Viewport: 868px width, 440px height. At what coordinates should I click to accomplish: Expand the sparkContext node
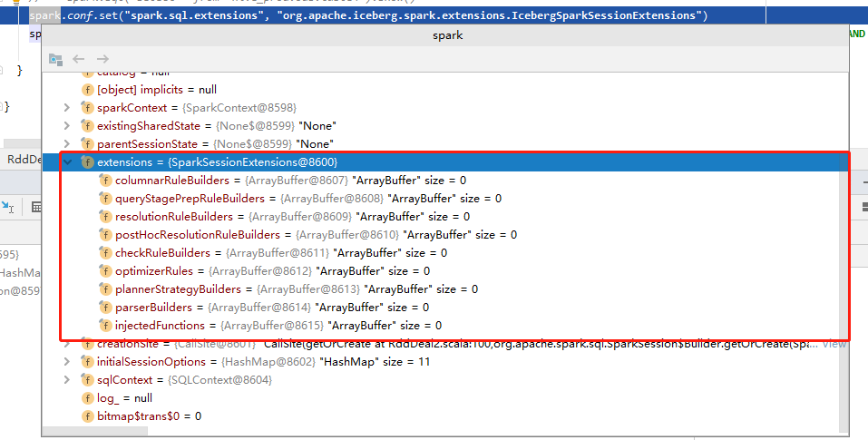tap(67, 107)
